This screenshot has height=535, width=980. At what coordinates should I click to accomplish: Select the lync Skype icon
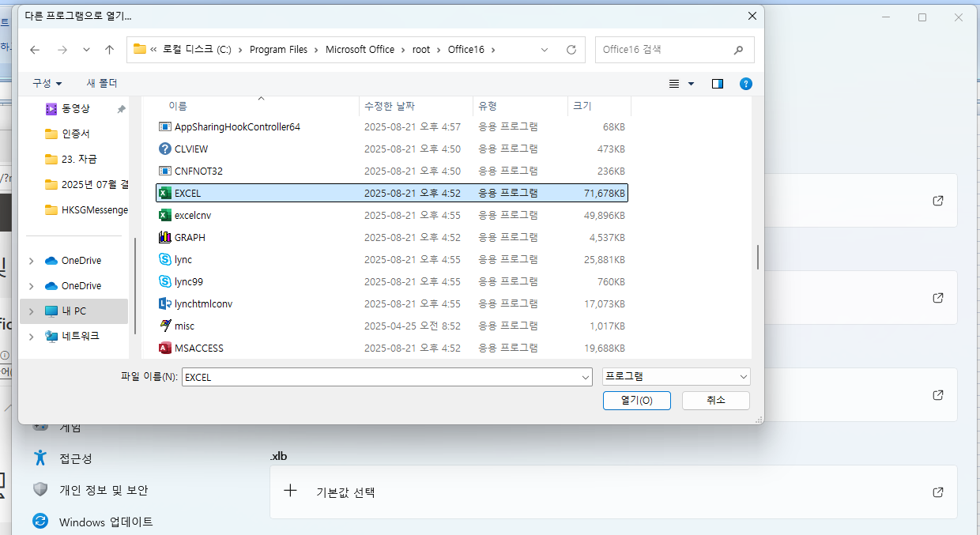[165, 259]
